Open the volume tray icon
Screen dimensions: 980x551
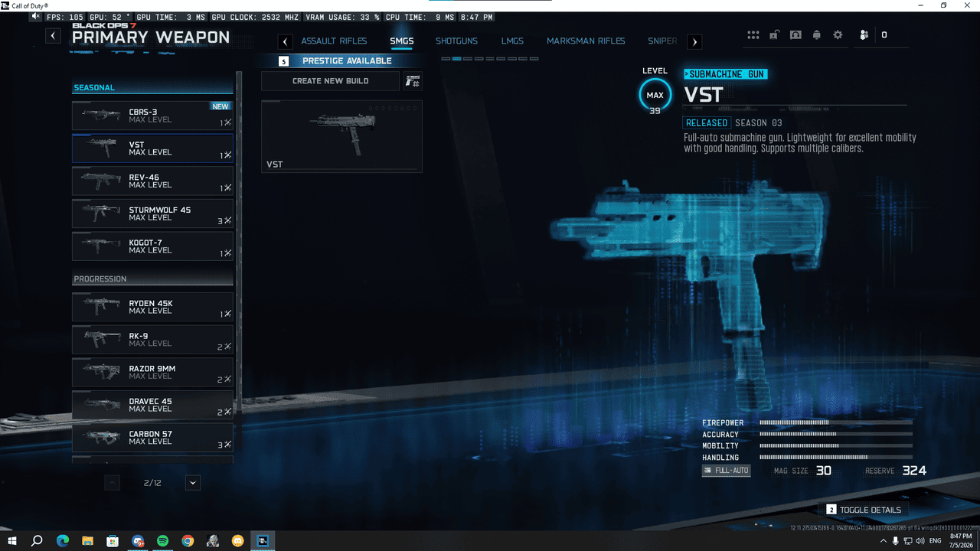(920, 541)
